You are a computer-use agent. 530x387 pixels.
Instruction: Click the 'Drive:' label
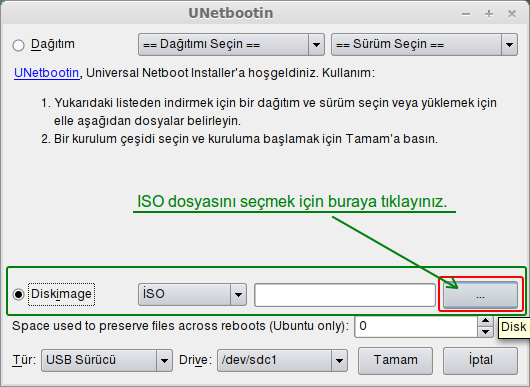tap(195, 360)
